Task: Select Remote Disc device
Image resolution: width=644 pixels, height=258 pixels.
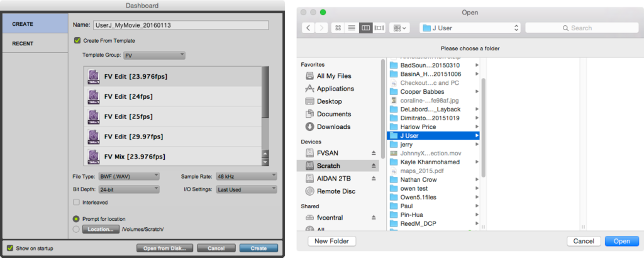Action: [336, 191]
